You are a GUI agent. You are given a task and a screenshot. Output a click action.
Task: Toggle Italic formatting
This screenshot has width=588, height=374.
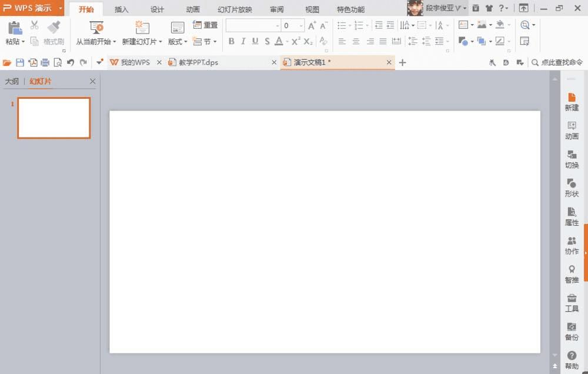pos(243,41)
